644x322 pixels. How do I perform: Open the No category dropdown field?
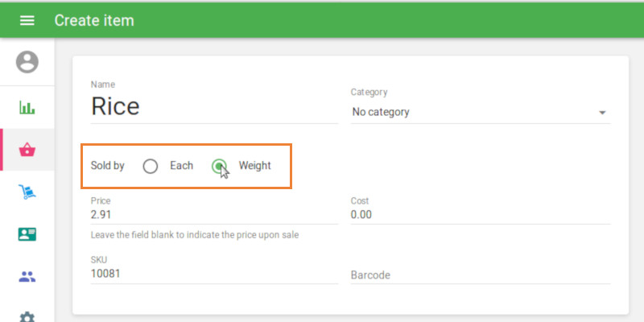pyautogui.click(x=475, y=113)
